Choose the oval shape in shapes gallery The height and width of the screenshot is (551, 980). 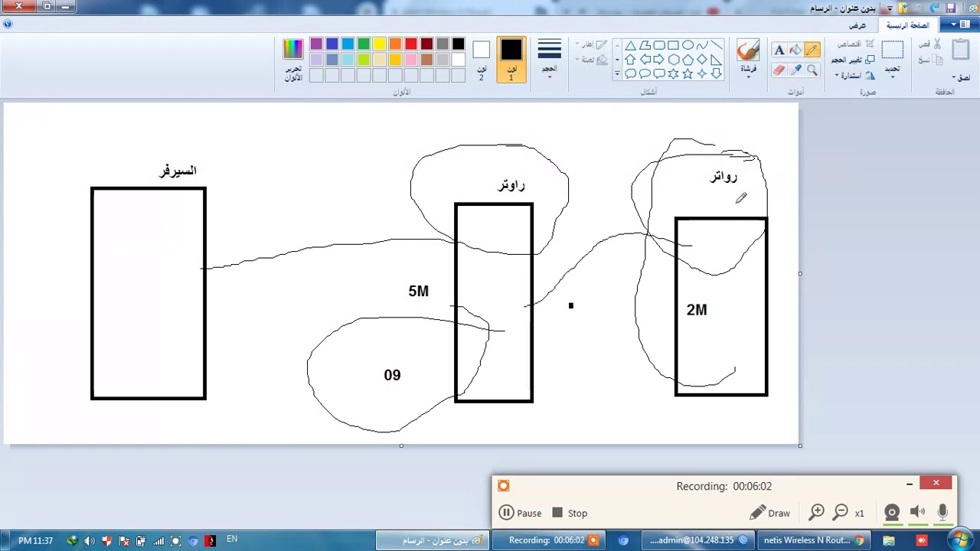[x=688, y=45]
